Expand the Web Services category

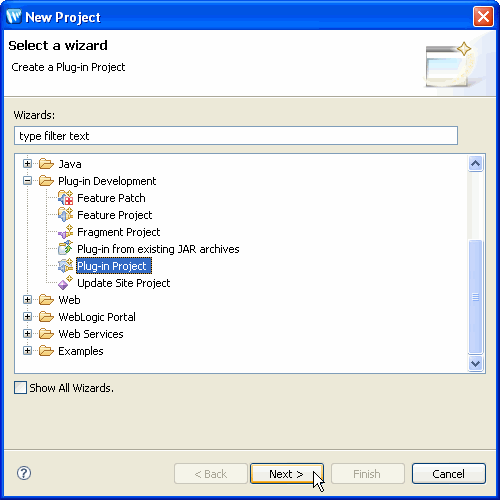pos(27,334)
